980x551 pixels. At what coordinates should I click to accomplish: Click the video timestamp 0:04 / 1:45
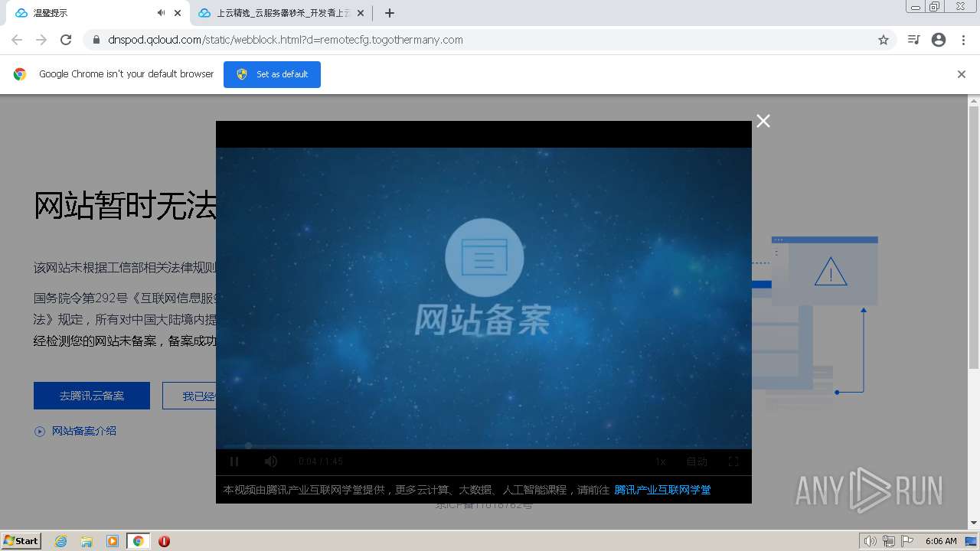(321, 461)
